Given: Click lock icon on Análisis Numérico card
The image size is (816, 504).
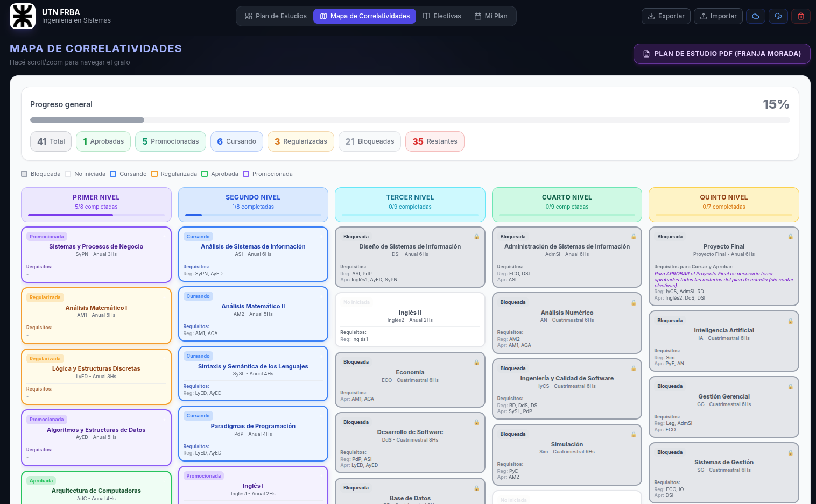Looking at the screenshot, I should (634, 302).
